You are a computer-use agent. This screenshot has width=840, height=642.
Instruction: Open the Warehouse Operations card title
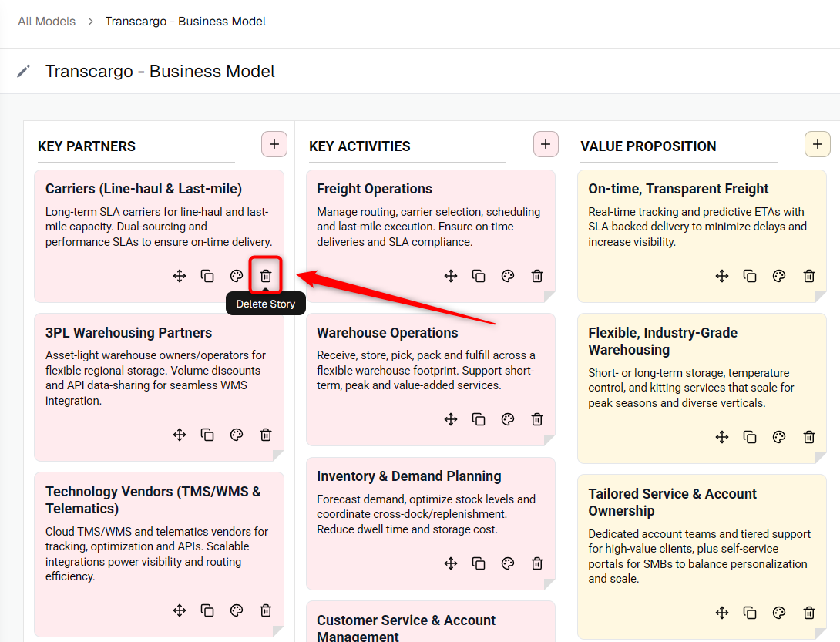click(x=388, y=333)
